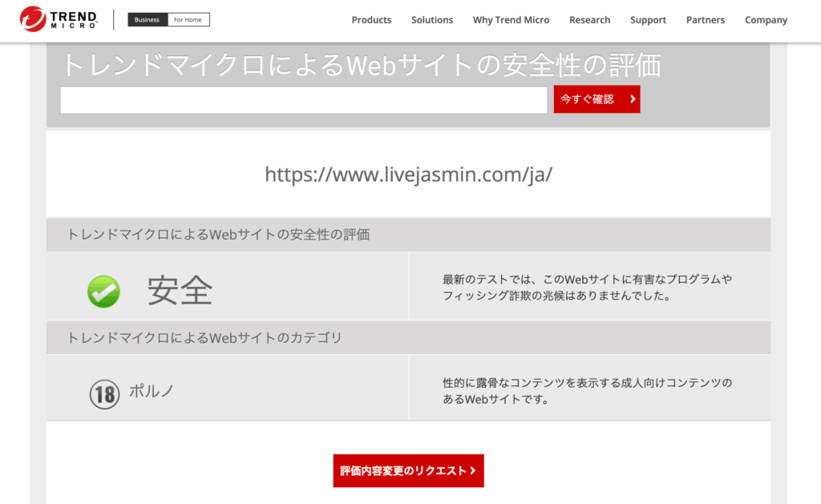Switch to the Business view
Viewport: 821px width, 504px height.
(x=147, y=19)
